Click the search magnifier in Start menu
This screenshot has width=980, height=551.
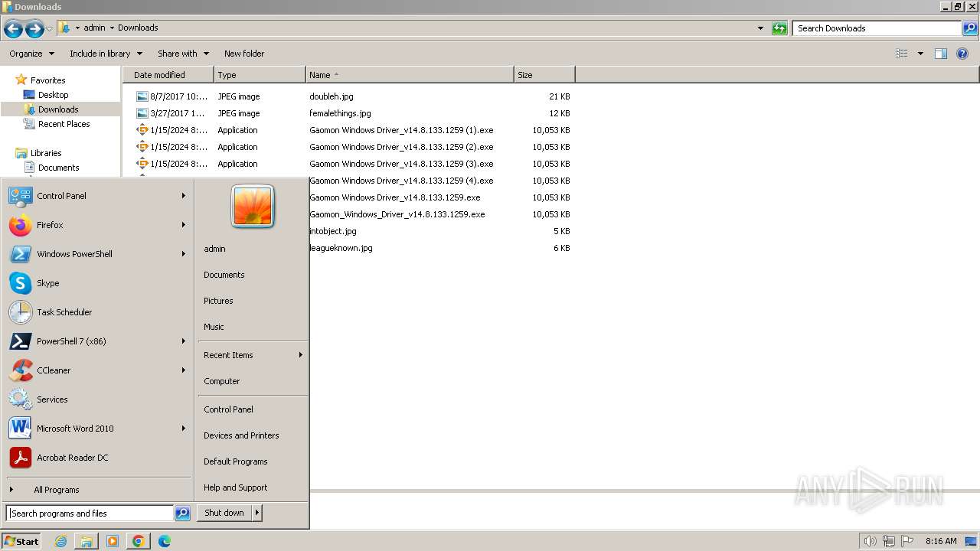point(182,514)
